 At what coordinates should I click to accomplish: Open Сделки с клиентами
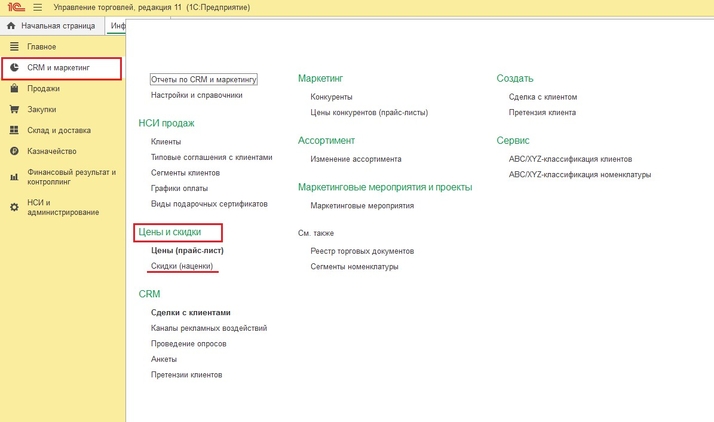tap(191, 312)
